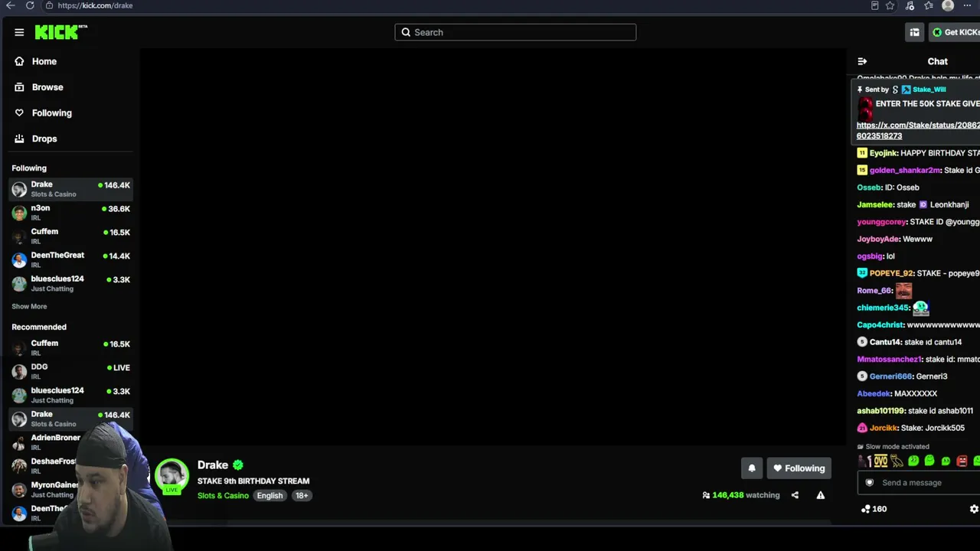Viewport: 980px width, 551px height.
Task: Open the hamburger sidebar menu
Action: click(19, 32)
